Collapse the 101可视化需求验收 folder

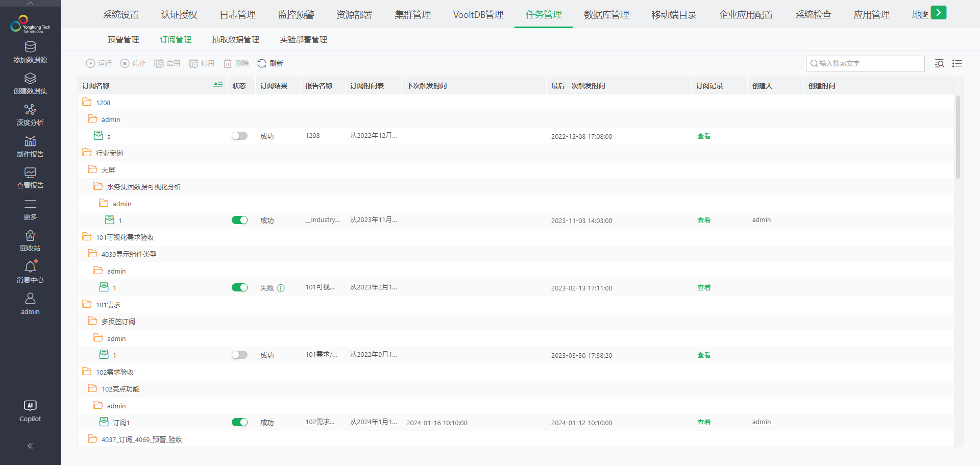87,237
